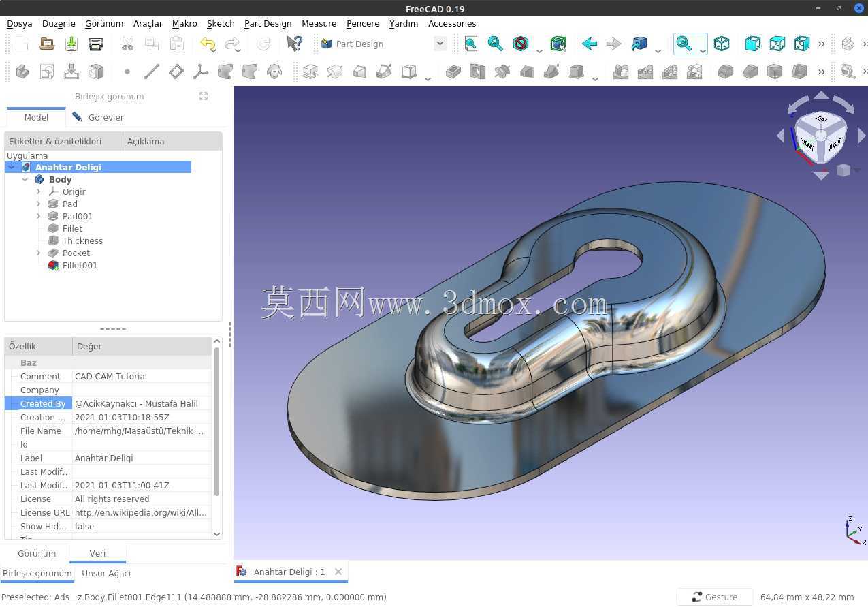The image size is (868, 607).
Task: Click Fit all contents view icon
Action: [x=470, y=44]
